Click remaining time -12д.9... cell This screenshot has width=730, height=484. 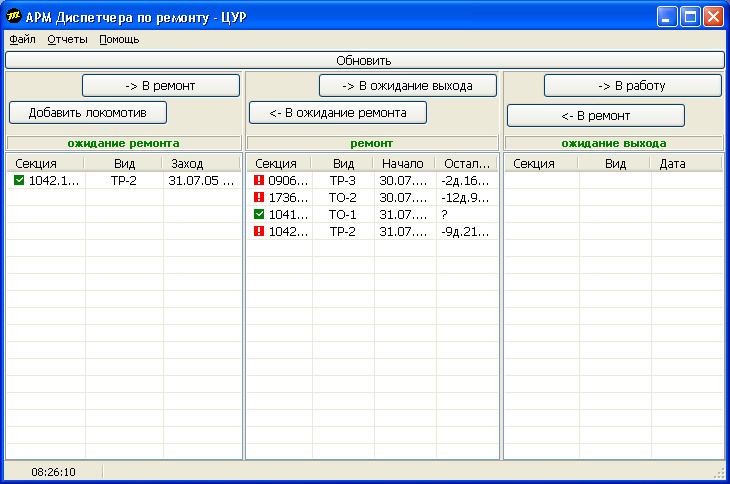click(465, 197)
